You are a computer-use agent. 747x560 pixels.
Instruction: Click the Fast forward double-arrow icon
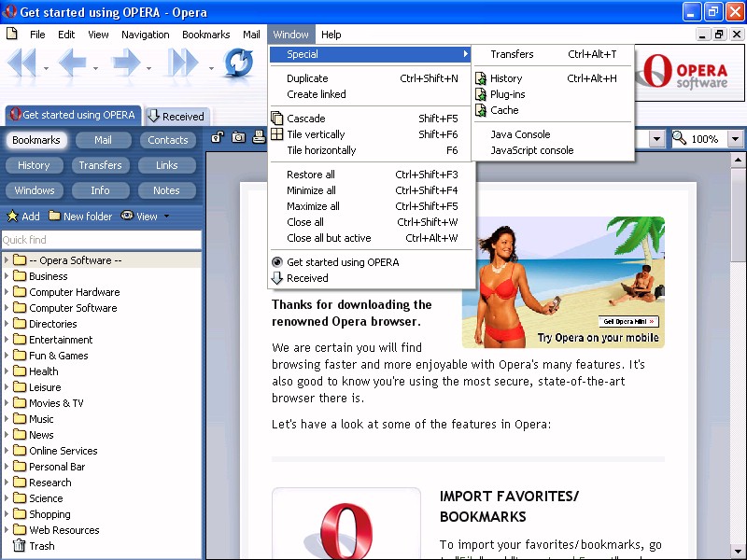click(184, 63)
